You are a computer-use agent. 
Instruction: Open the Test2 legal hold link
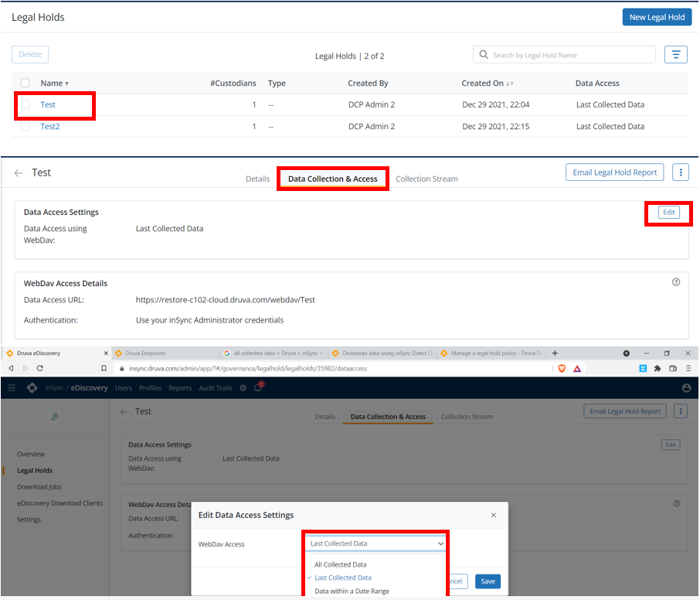tap(50, 127)
